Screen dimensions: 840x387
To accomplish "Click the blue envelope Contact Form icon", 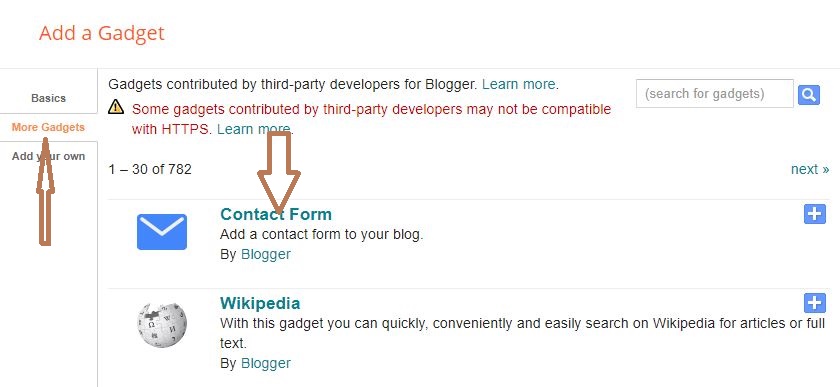I will click(162, 232).
